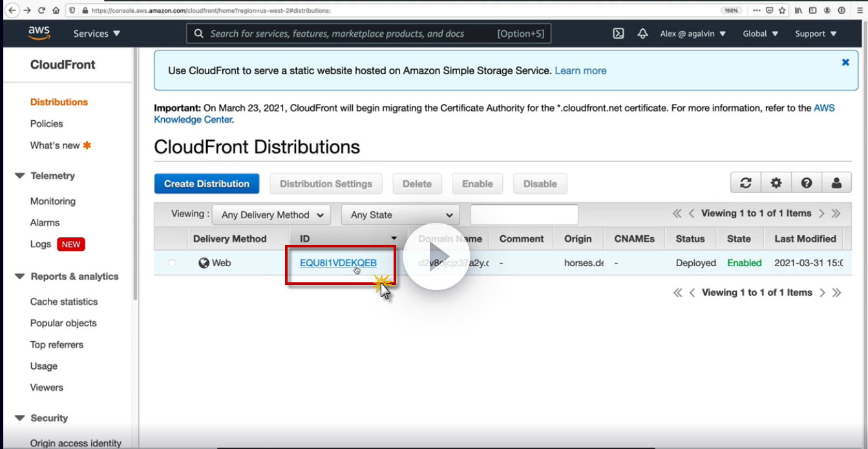Open Alarms in sidebar
Viewport: 868px width, 449px height.
point(45,222)
